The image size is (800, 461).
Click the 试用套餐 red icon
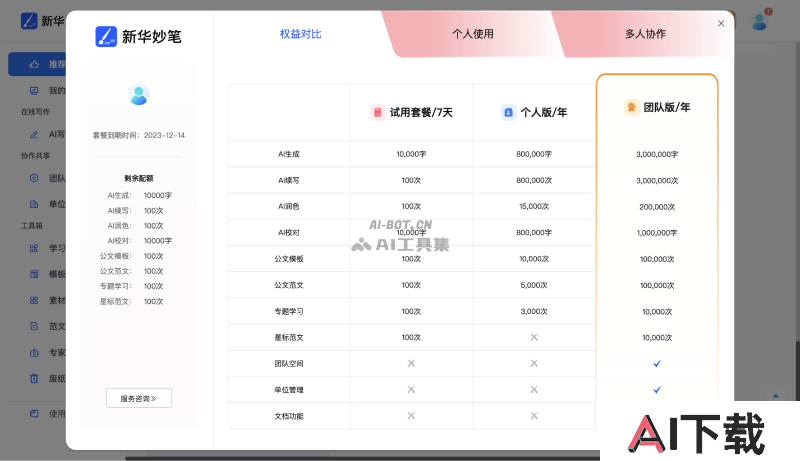tap(378, 112)
